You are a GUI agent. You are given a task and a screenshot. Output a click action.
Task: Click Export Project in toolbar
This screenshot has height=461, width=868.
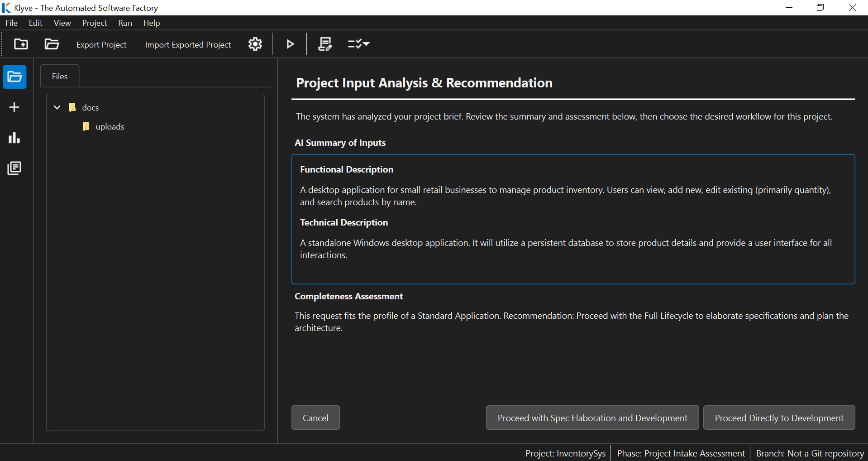pos(101,45)
